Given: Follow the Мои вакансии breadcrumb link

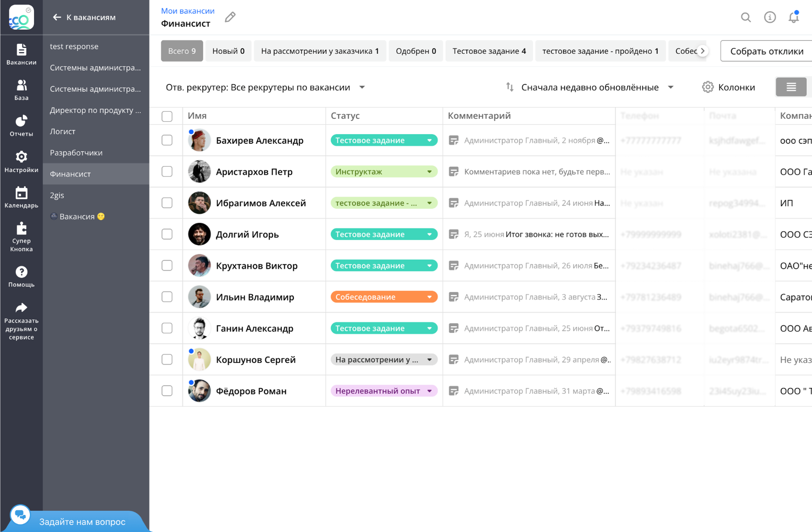Looking at the screenshot, I should point(188,11).
